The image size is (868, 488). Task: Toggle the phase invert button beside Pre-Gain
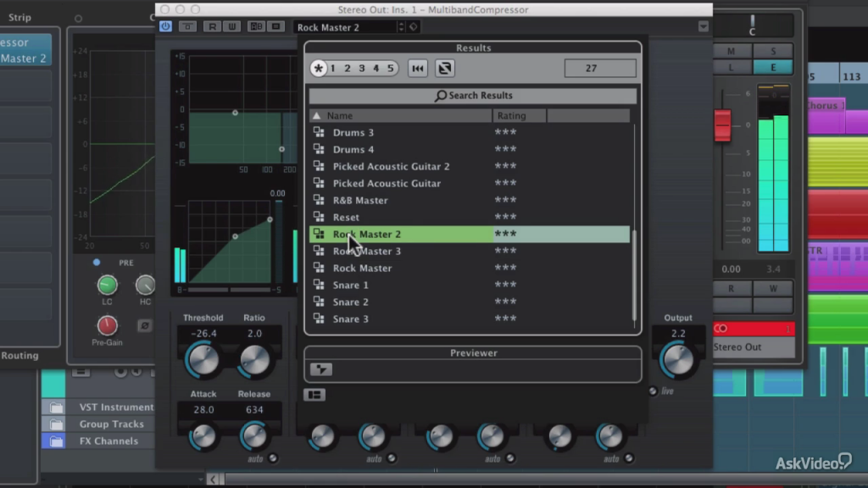coord(144,326)
